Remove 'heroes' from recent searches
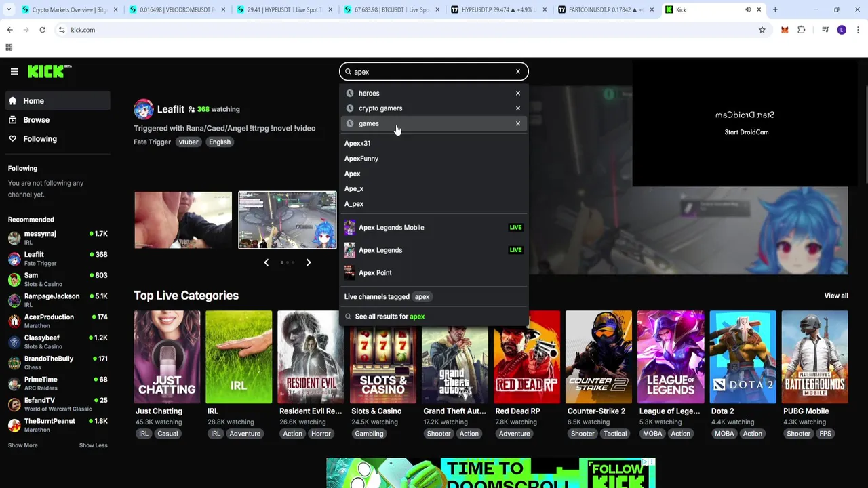868x488 pixels. click(x=517, y=94)
